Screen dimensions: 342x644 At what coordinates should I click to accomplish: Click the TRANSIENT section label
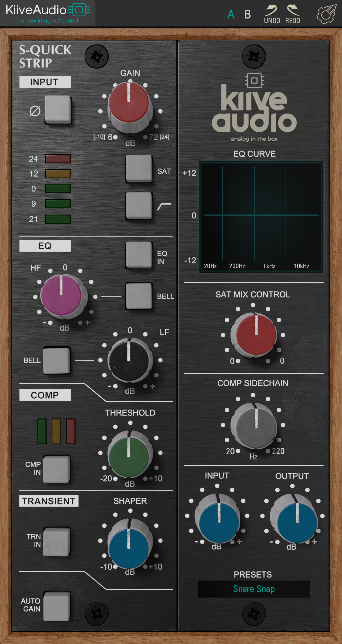[x=49, y=501]
